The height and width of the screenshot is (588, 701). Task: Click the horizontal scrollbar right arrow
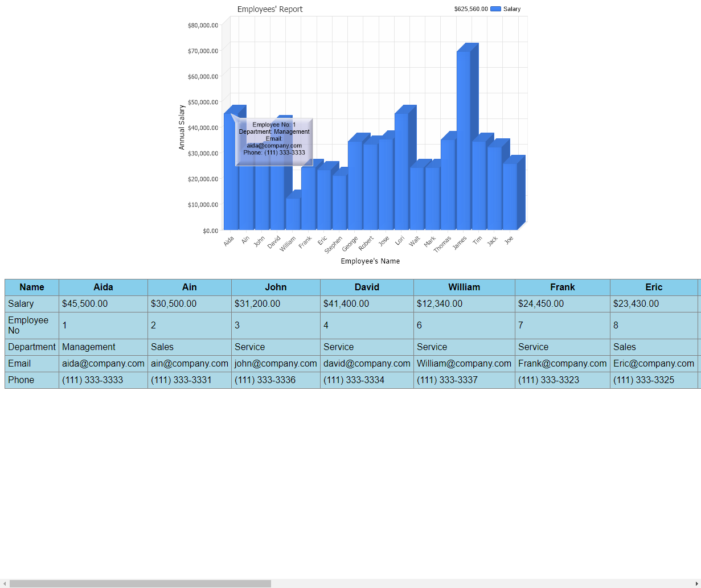tap(696, 583)
